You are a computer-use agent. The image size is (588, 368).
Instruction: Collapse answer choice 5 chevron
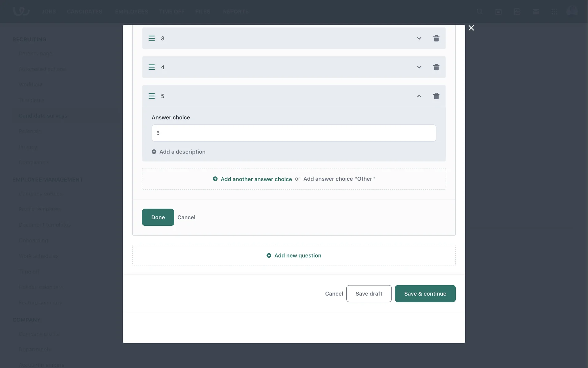[419, 96]
